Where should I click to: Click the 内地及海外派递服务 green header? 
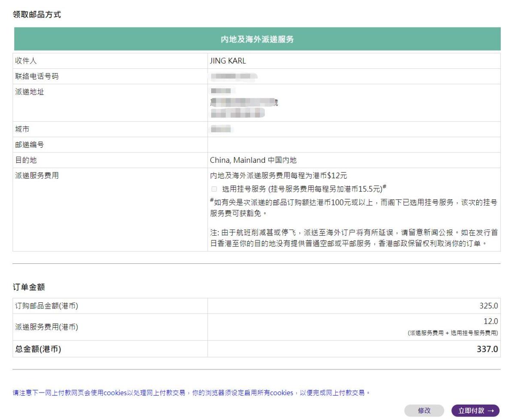(257, 40)
